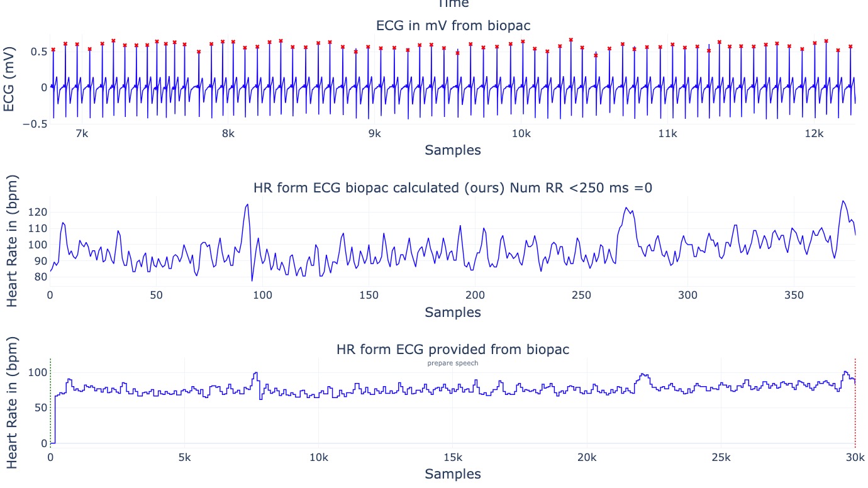Click the 12k tick on the ECG x-axis
Viewport: 868px width, 488px height.
point(814,133)
